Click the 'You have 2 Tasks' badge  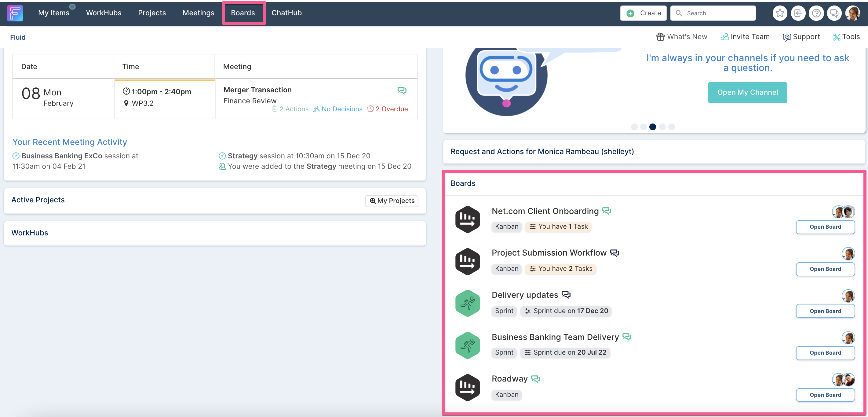[561, 268]
